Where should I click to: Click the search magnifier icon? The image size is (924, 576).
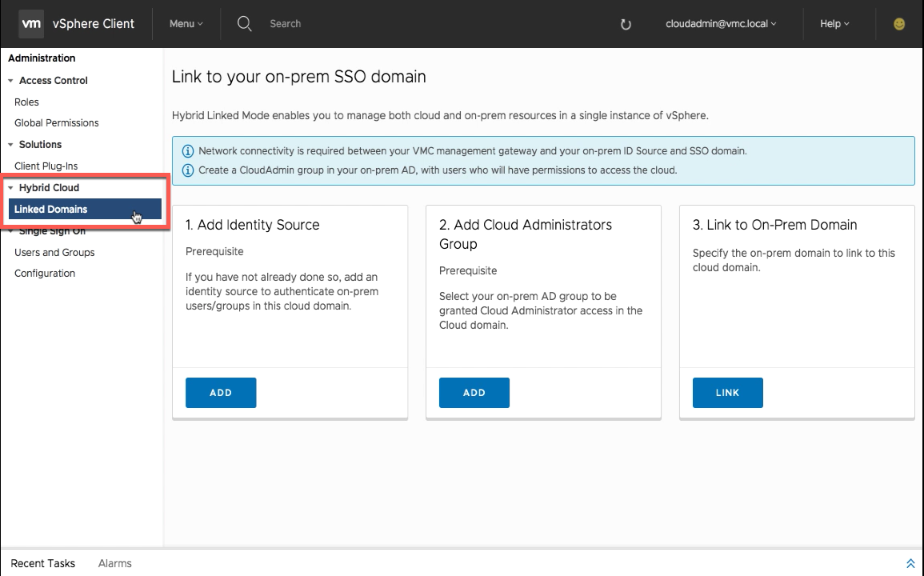tap(245, 24)
